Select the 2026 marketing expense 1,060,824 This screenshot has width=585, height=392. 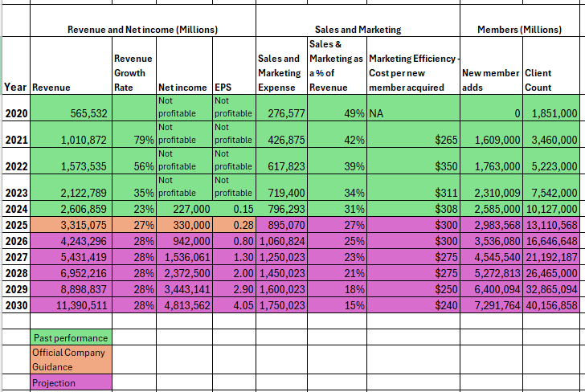tap(282, 241)
